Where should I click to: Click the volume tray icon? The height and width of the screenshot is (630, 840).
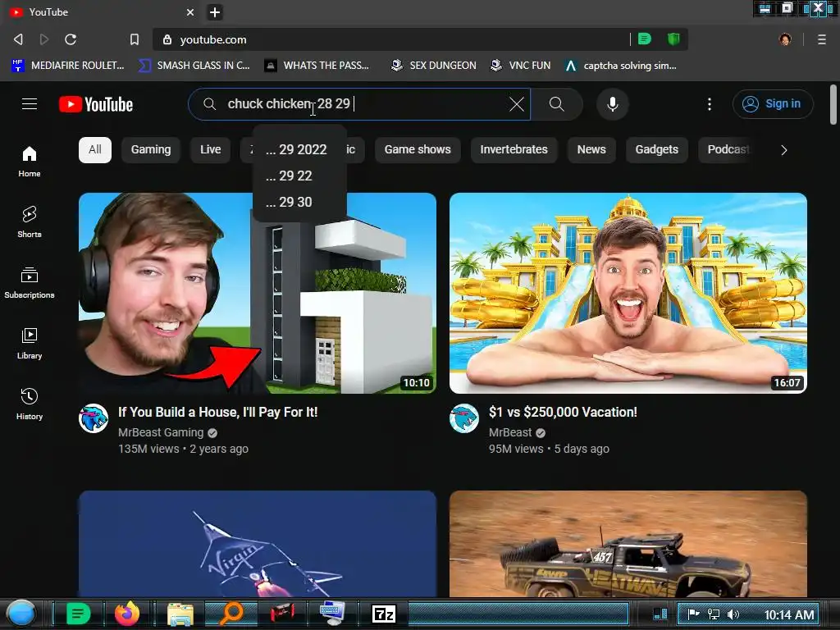pos(733,614)
